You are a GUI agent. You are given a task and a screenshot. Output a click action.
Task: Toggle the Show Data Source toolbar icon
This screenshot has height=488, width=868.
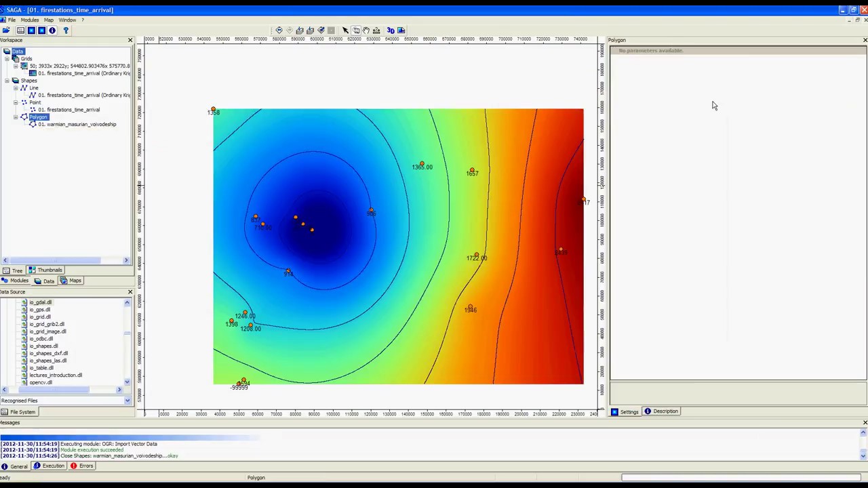point(31,30)
